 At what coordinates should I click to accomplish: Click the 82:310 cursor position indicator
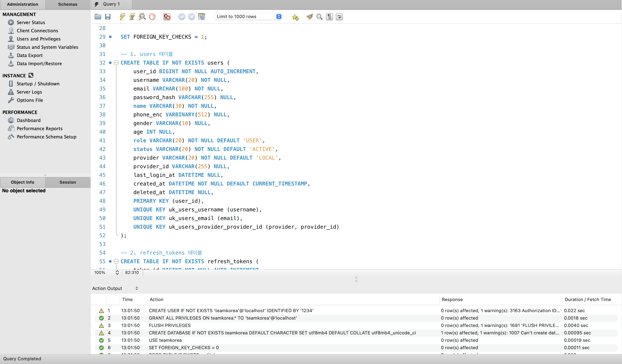pyautogui.click(x=132, y=272)
